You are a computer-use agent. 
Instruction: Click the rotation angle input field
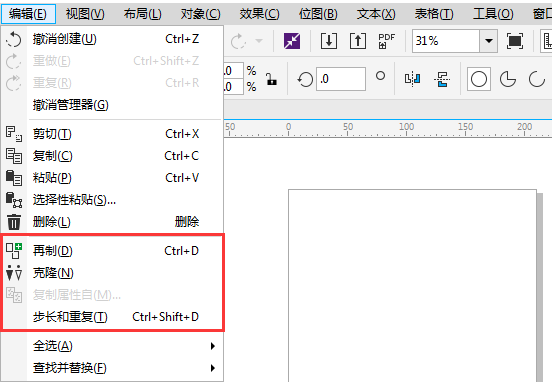coord(341,79)
